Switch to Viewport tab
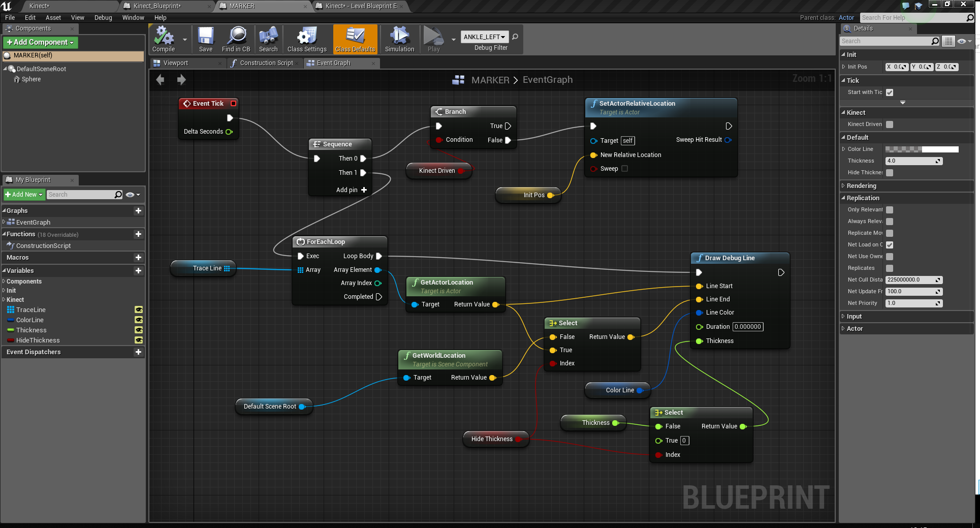 click(176, 63)
